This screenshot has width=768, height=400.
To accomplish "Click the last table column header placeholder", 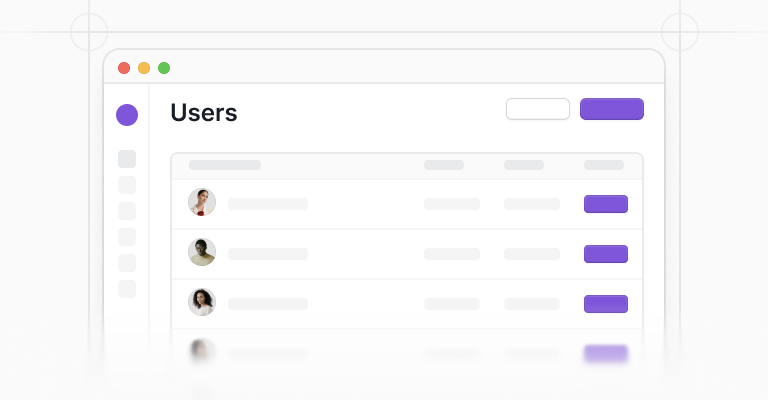I will pos(604,165).
